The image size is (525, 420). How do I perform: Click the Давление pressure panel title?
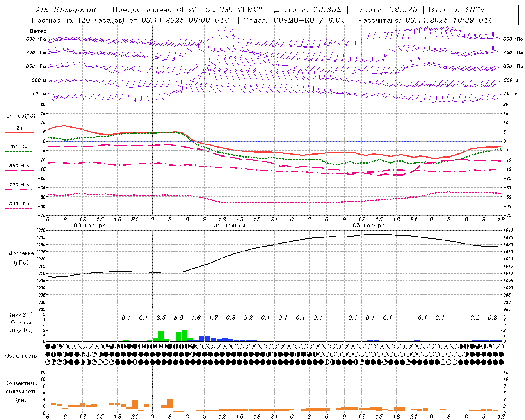coord(21,253)
